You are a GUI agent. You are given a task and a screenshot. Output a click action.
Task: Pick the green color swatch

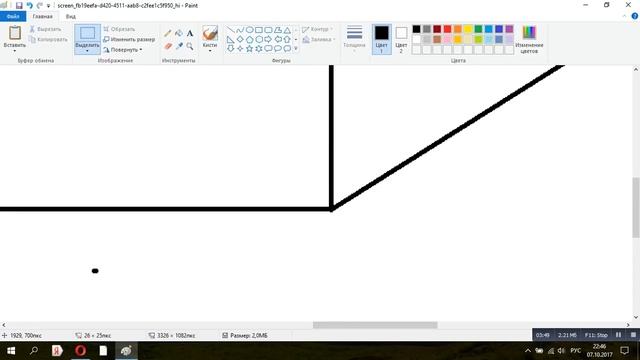click(x=478, y=29)
